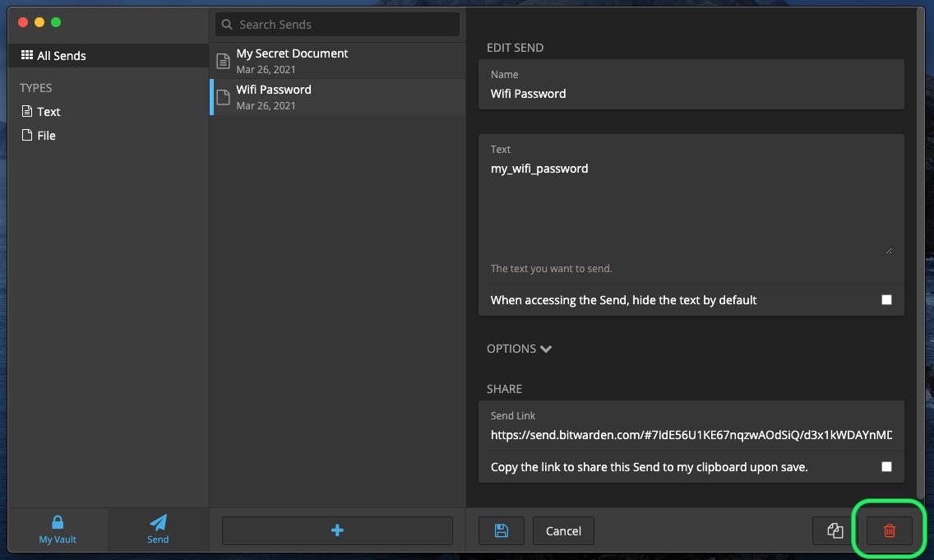Enable hide the text by default
This screenshot has width=934, height=560.
(x=886, y=299)
